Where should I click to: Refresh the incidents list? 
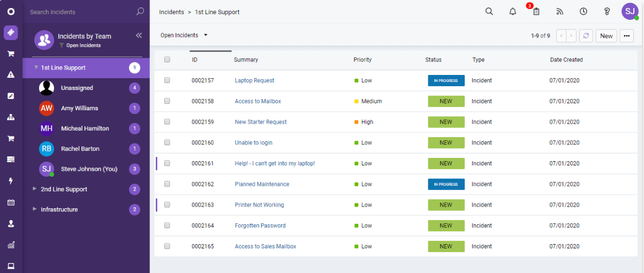[x=586, y=36]
